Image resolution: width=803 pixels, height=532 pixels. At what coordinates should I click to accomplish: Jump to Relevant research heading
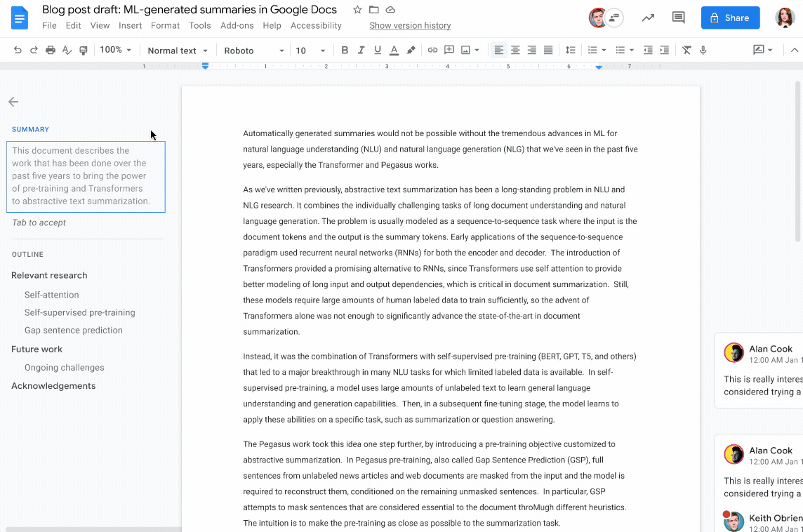49,275
